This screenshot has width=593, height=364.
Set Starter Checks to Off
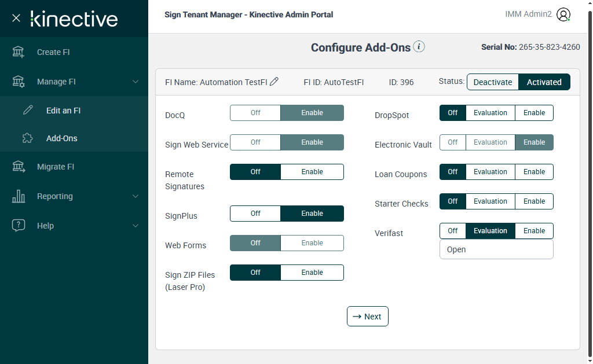[x=453, y=201]
